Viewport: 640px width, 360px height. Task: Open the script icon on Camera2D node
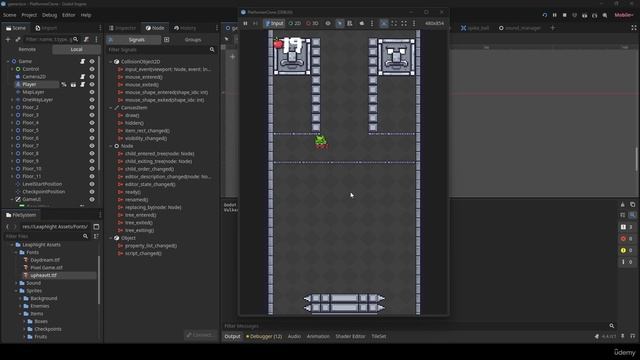pyautogui.click(x=82, y=77)
